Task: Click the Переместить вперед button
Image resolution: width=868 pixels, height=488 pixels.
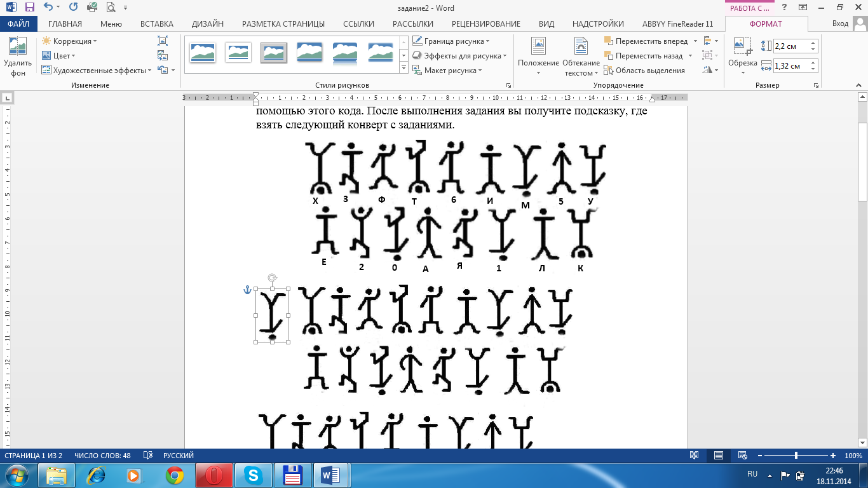Action: (646, 41)
